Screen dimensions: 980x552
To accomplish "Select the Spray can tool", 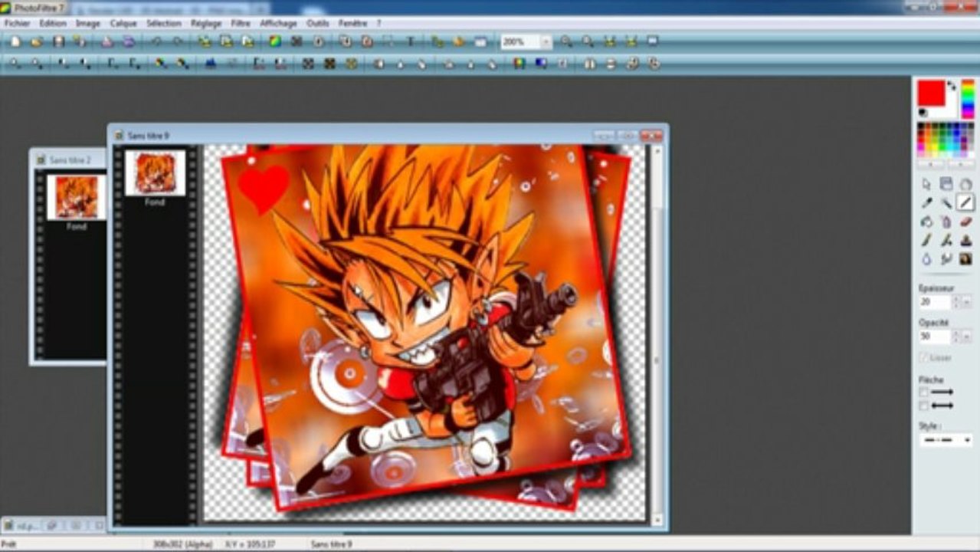I will coord(946,222).
